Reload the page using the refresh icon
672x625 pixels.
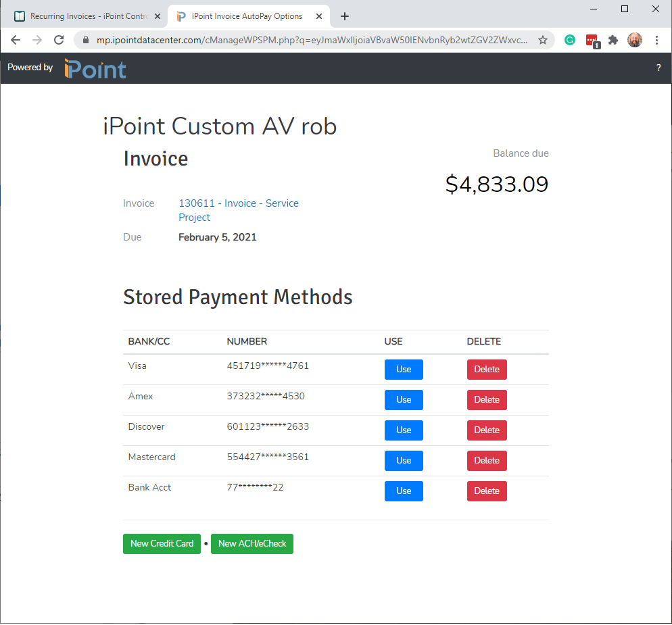58,40
